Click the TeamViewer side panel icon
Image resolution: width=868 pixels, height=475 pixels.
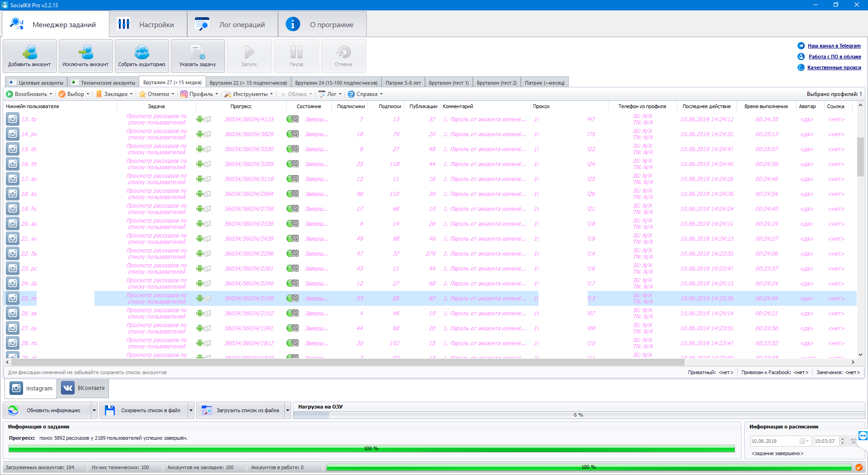[x=863, y=436]
